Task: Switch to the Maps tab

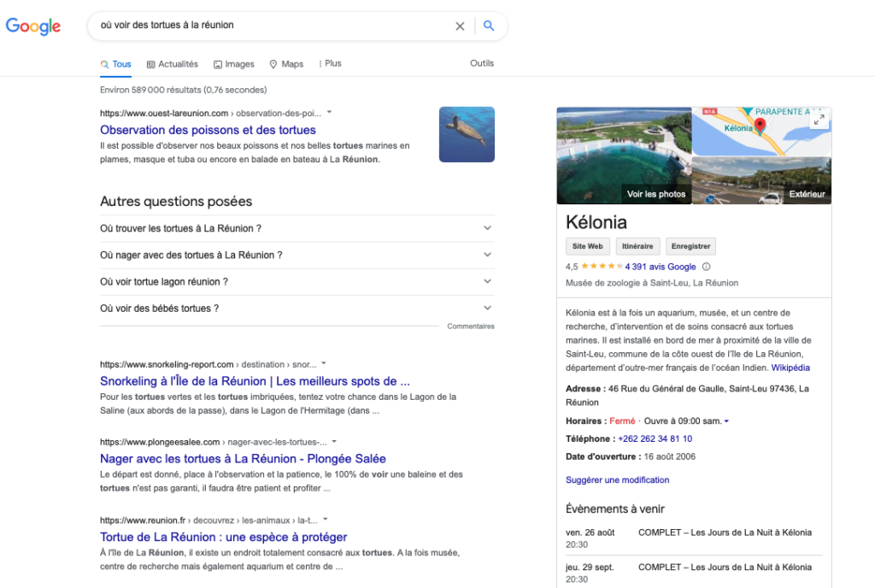Action: (286, 64)
